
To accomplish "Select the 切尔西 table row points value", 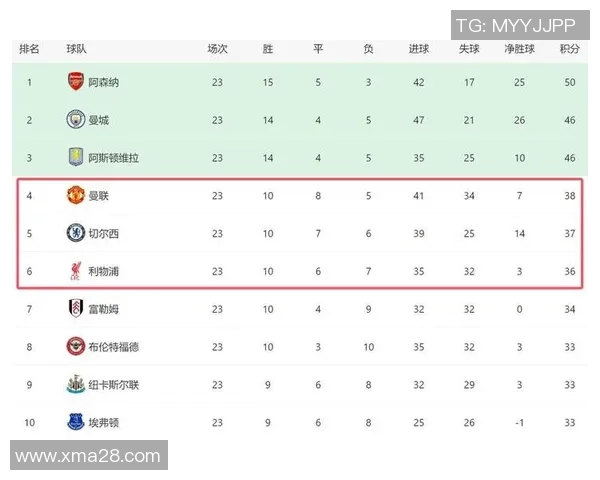I will 570,233.
